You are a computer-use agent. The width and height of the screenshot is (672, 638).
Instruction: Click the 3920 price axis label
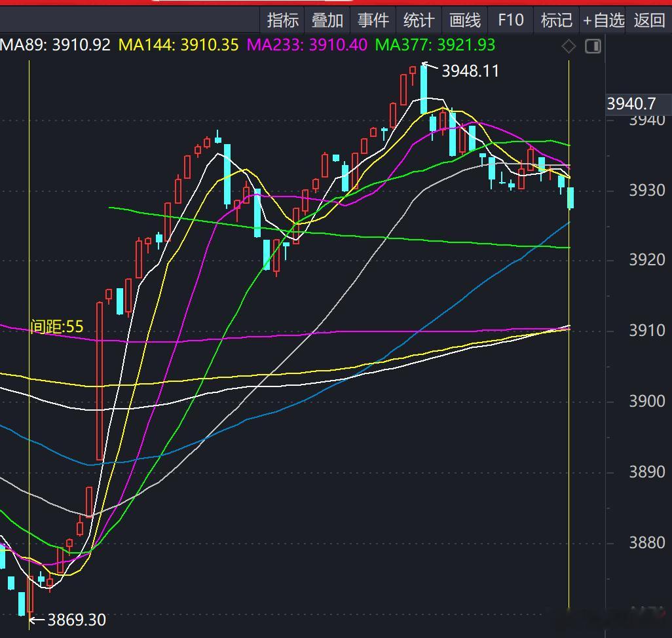(x=646, y=259)
